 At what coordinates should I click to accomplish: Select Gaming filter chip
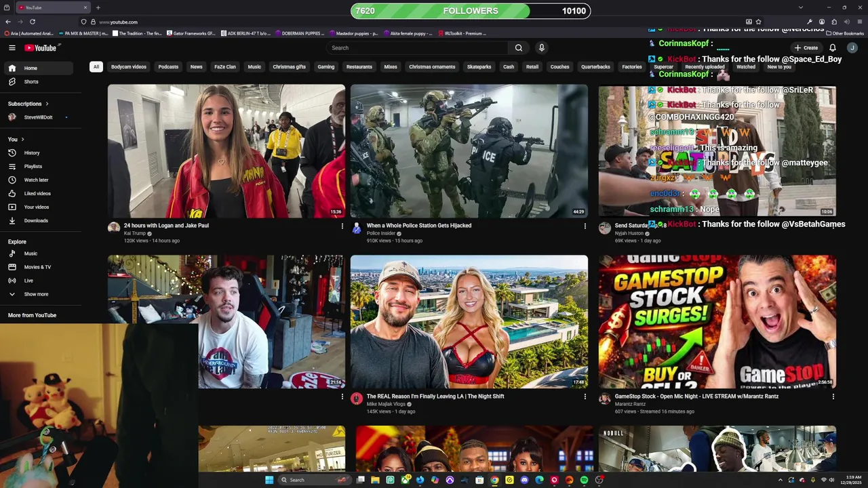[x=326, y=66]
